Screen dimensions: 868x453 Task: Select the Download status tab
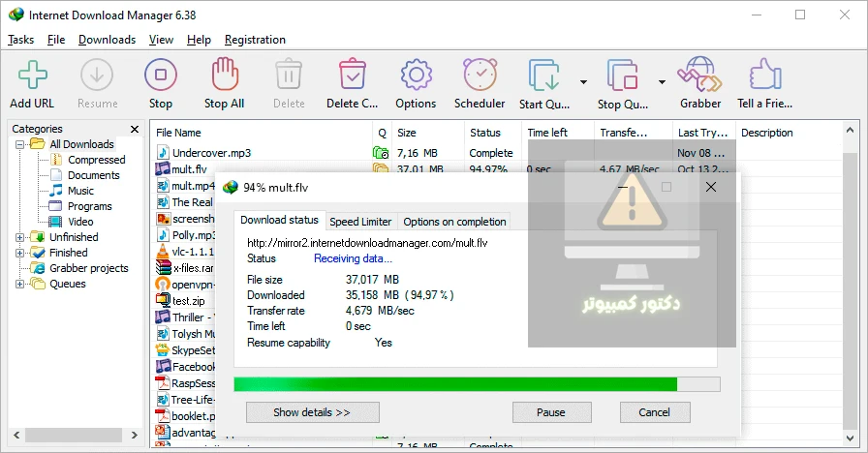click(x=280, y=220)
